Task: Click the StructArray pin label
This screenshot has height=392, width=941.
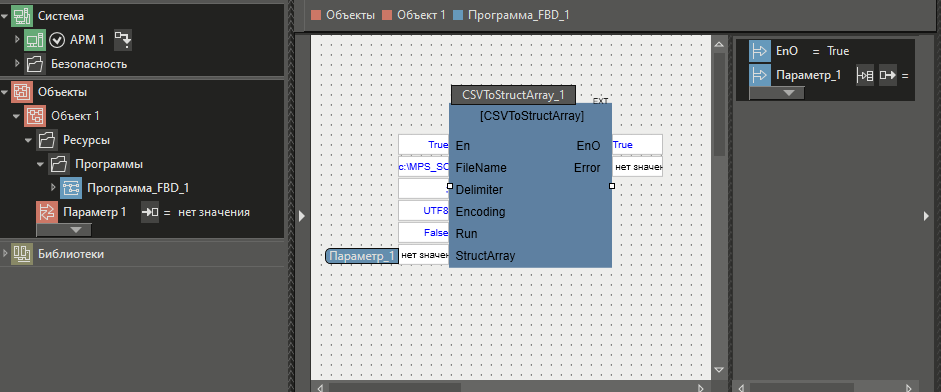Action: (485, 255)
